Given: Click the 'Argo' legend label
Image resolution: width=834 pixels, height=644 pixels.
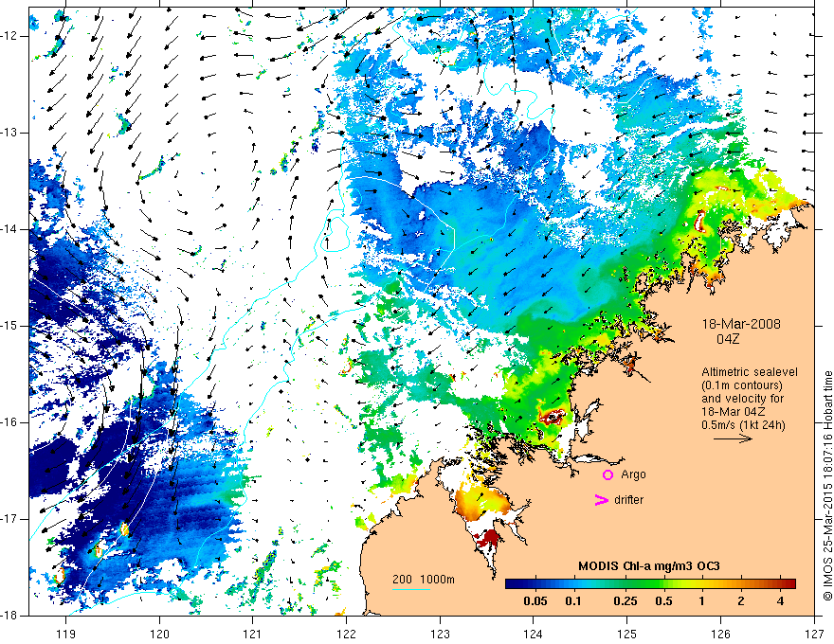Looking at the screenshot, I should pos(633,474).
